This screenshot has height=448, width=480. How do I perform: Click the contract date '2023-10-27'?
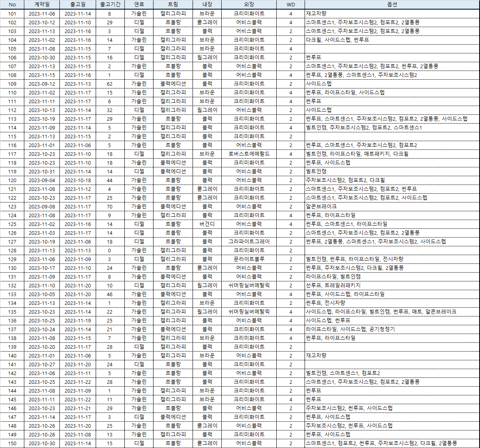click(42, 364)
